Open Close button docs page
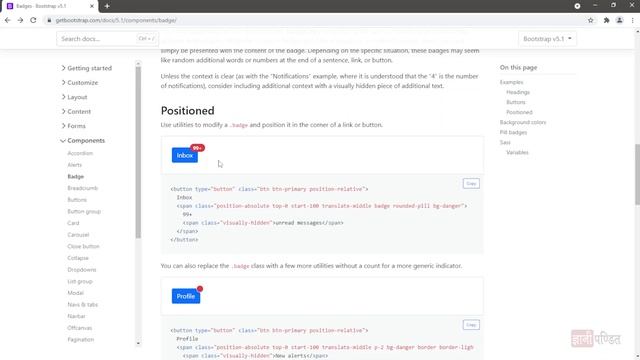The height and width of the screenshot is (360, 640). pyautogui.click(x=83, y=247)
